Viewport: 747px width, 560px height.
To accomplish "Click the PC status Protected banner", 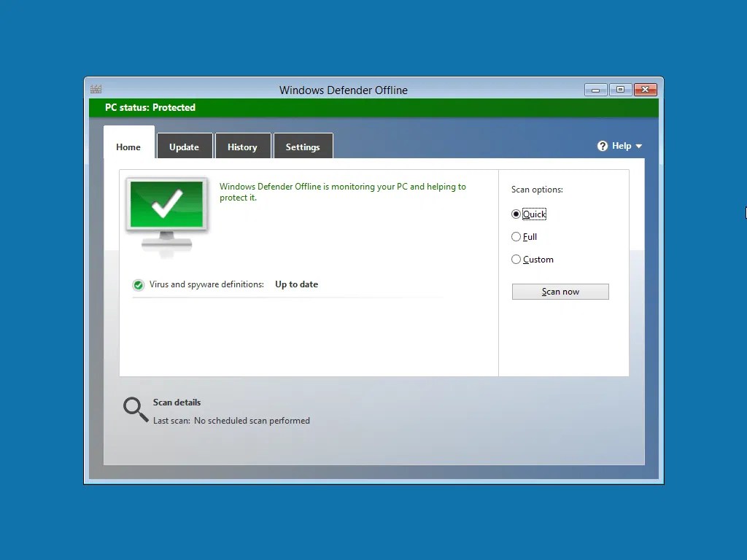I will coord(150,107).
